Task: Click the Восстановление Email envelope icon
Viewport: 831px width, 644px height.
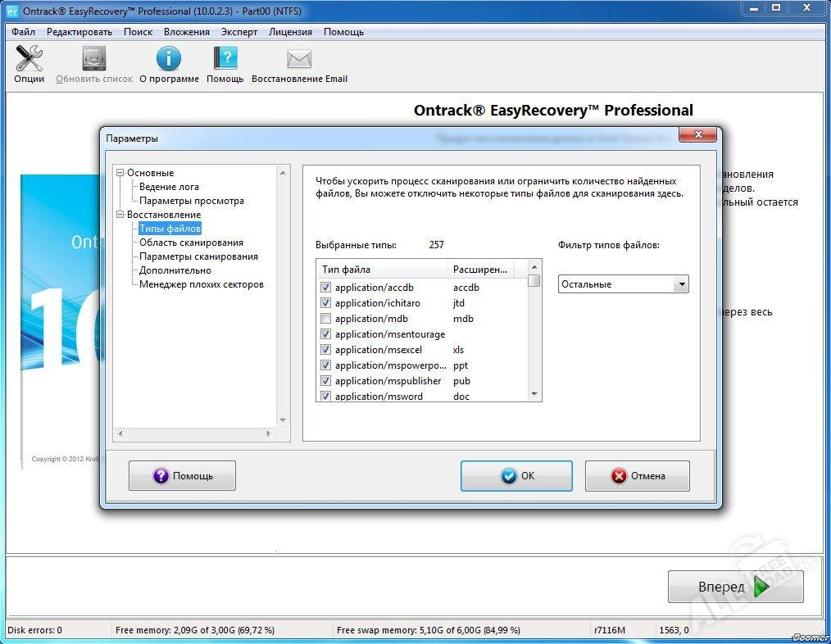Action: 299,60
